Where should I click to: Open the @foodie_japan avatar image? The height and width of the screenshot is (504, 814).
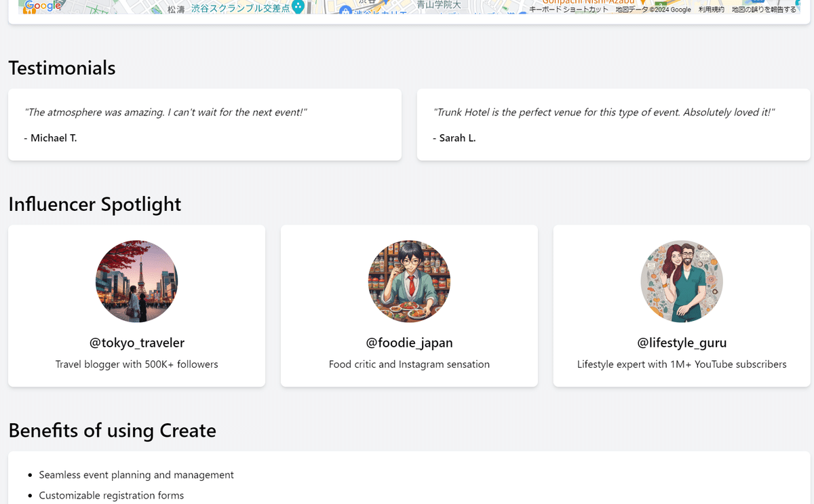tap(409, 282)
